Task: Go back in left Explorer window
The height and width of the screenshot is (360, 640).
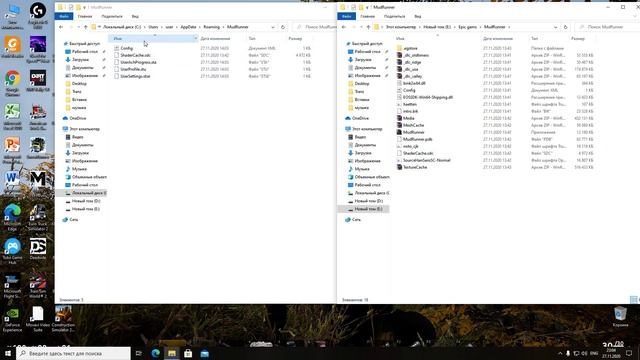Action: 61,27
